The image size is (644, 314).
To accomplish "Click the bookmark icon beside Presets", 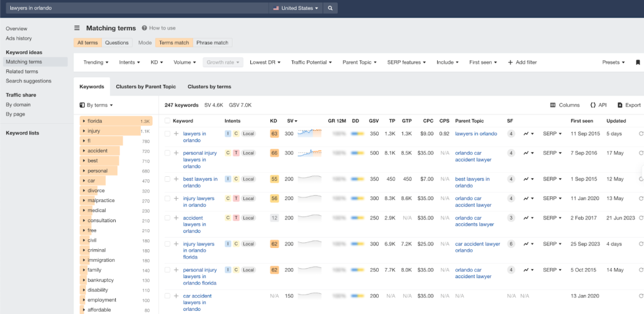I will click(637, 62).
